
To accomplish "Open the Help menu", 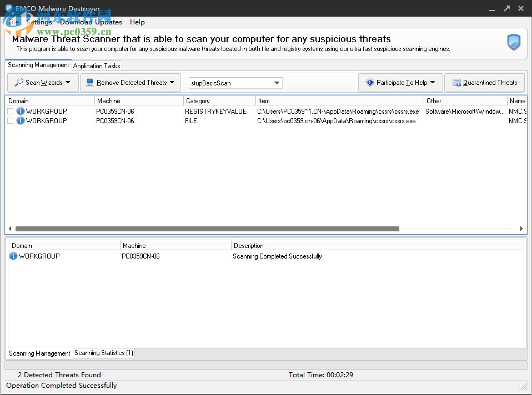I will (137, 22).
